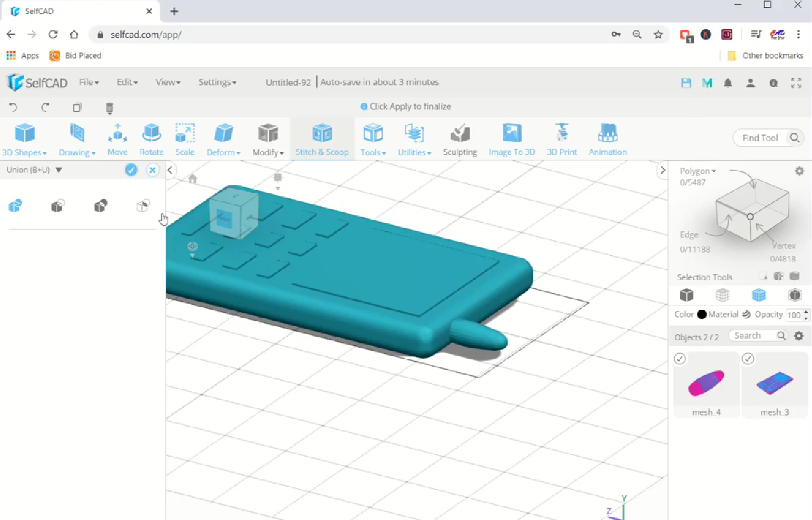
Task: Open the user account icon
Action: coord(750,83)
